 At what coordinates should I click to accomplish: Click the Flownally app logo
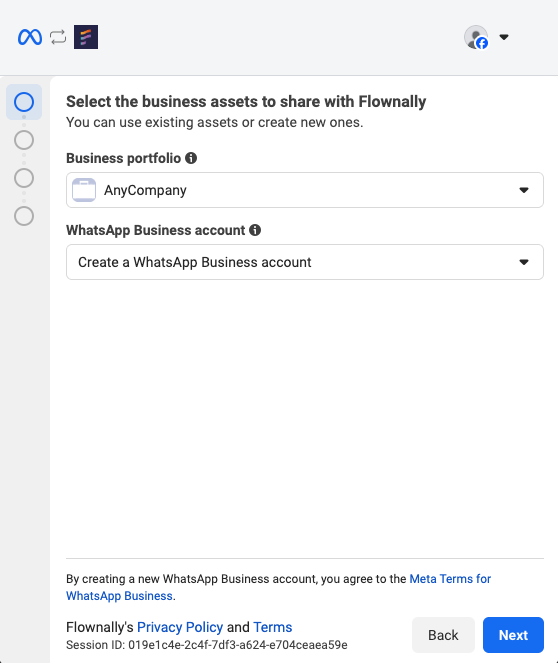pyautogui.click(x=86, y=37)
